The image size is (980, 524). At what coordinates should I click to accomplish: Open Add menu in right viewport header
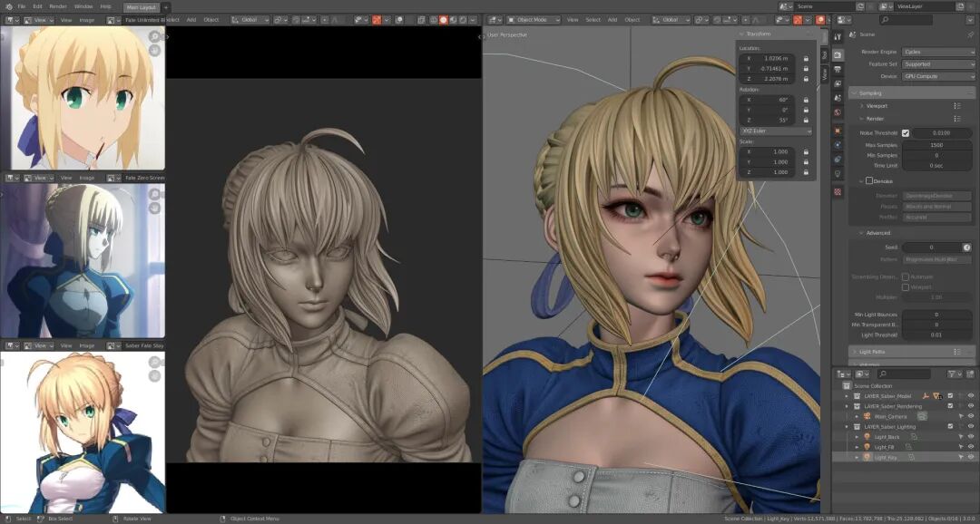point(612,20)
